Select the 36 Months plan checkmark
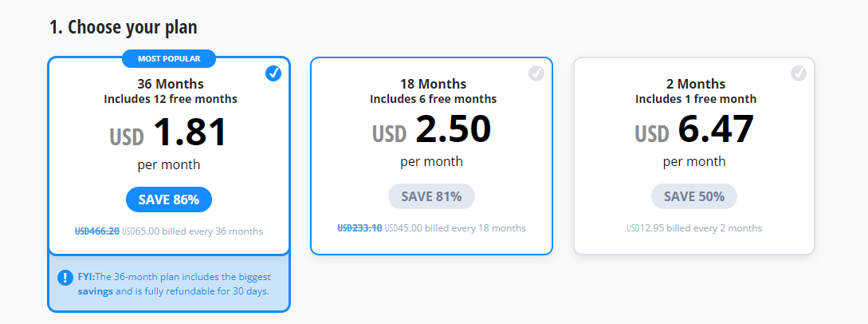 point(273,73)
